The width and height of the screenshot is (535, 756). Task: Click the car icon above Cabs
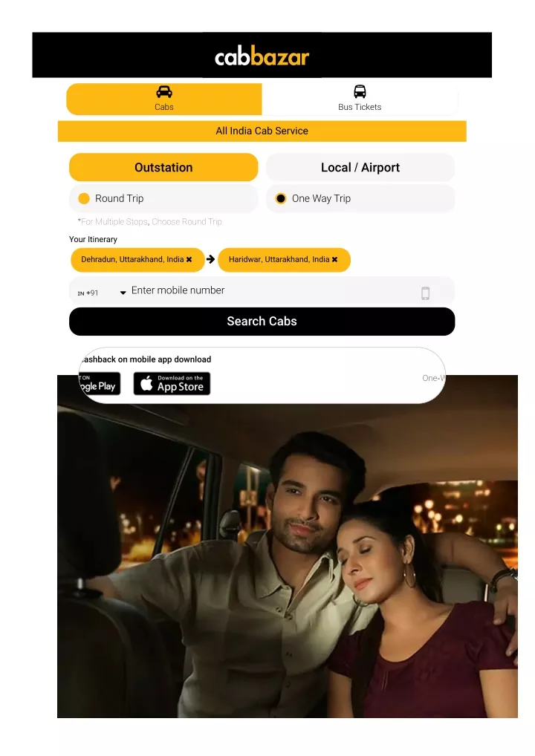(x=164, y=91)
